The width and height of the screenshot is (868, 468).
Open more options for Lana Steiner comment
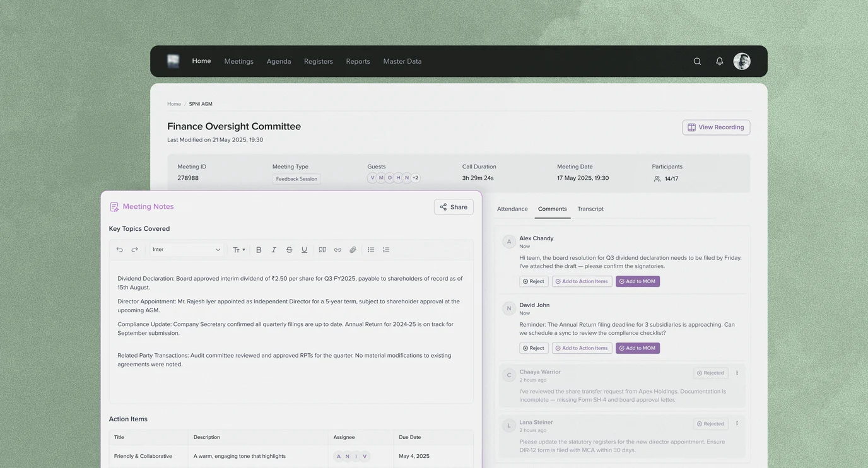[737, 423]
